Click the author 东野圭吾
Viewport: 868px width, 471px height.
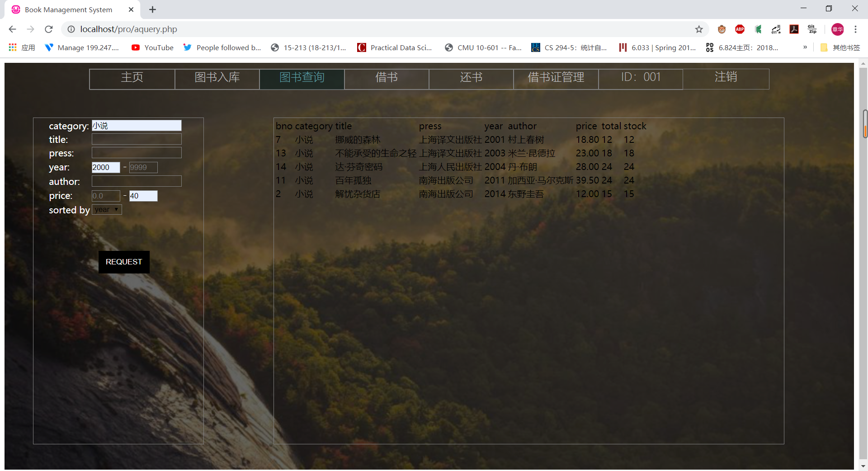coord(526,194)
